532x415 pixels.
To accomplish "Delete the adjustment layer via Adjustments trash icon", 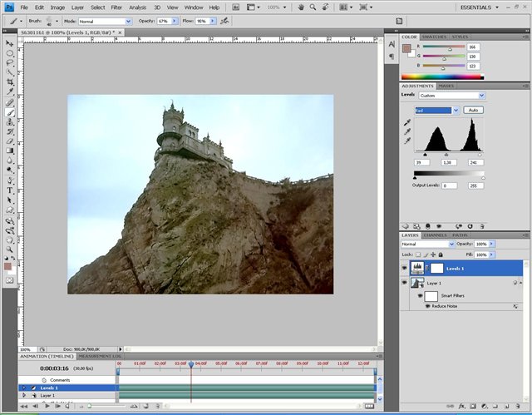I will coord(482,226).
